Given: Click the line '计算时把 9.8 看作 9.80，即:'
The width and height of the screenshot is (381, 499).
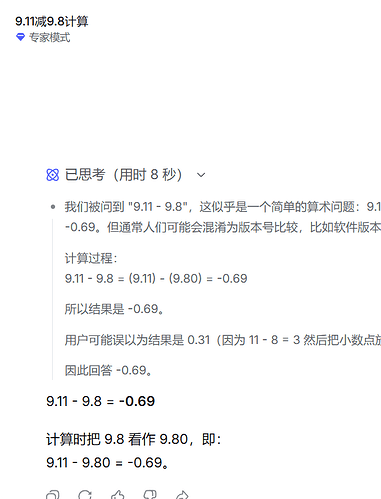Looking at the screenshot, I should coord(134,439).
